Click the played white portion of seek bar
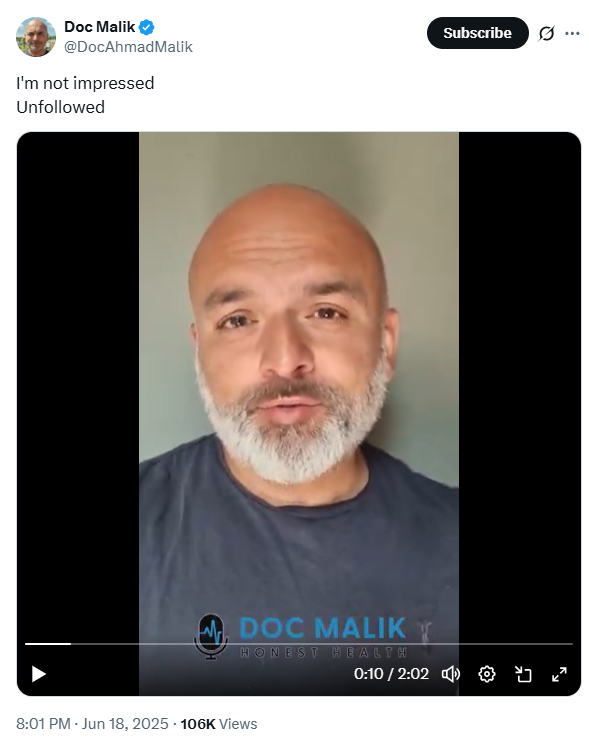Viewport: 589px width, 752px height. 48,644
